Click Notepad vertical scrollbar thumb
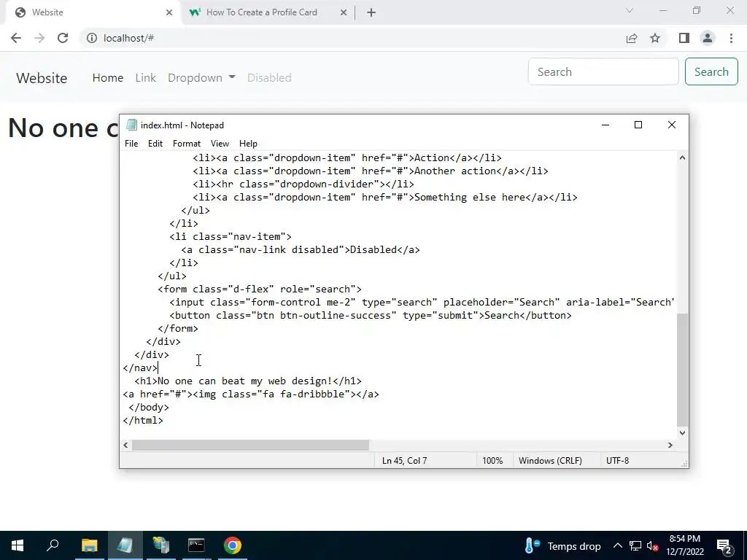This screenshot has height=560, width=747. pyautogui.click(x=682, y=369)
